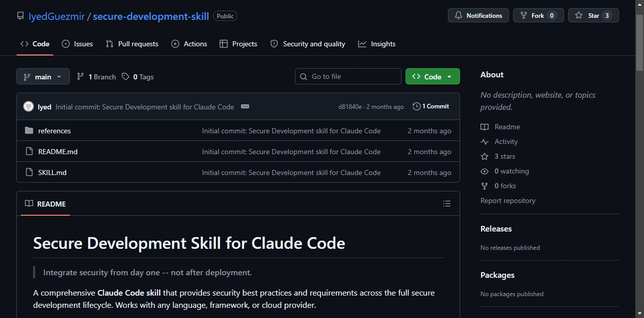Viewport: 644px width, 318px height.
Task: Expand the main branch dropdown
Action: (x=43, y=76)
